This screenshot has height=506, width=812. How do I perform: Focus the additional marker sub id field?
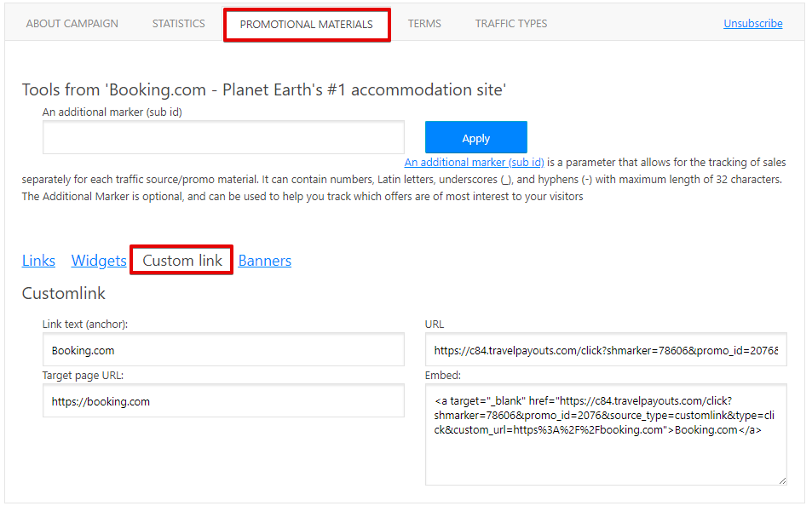pyautogui.click(x=223, y=137)
